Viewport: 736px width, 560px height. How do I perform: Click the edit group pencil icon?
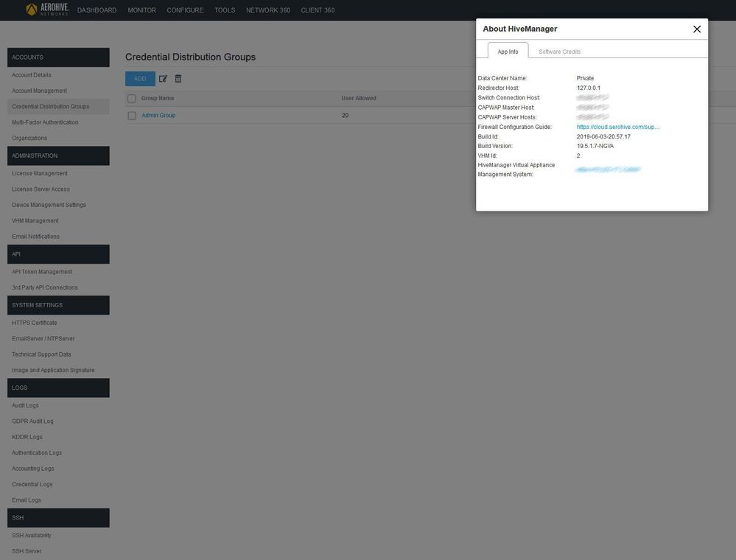(x=163, y=79)
